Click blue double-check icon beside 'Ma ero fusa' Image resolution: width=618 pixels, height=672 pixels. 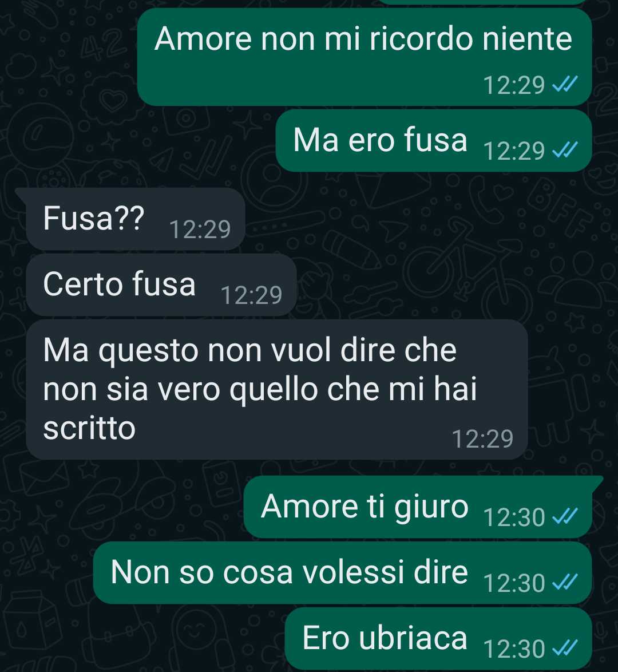565,151
